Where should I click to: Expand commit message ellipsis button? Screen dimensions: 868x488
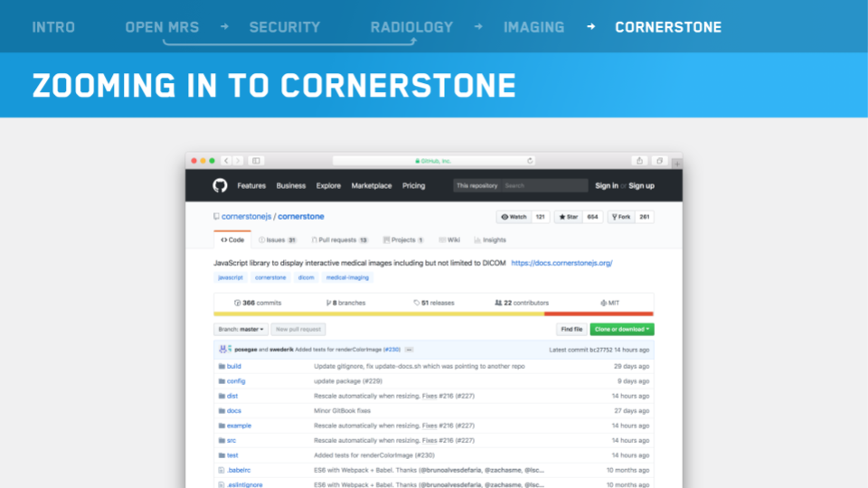(x=409, y=349)
